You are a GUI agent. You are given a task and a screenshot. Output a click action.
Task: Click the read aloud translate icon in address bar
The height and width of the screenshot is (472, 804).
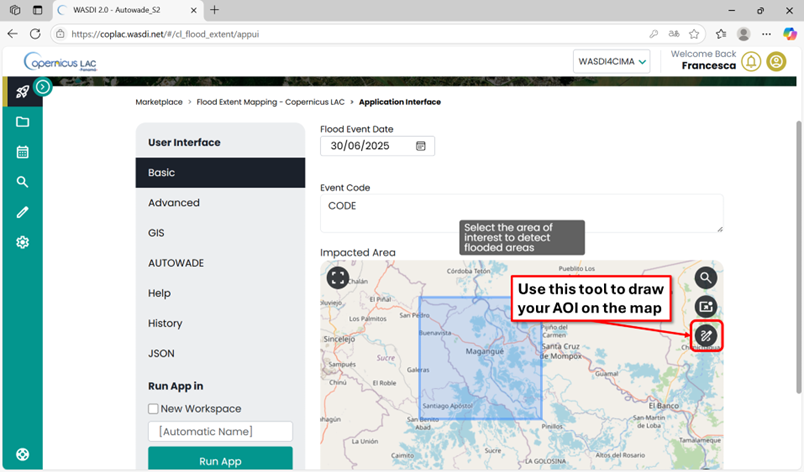pyautogui.click(x=674, y=34)
